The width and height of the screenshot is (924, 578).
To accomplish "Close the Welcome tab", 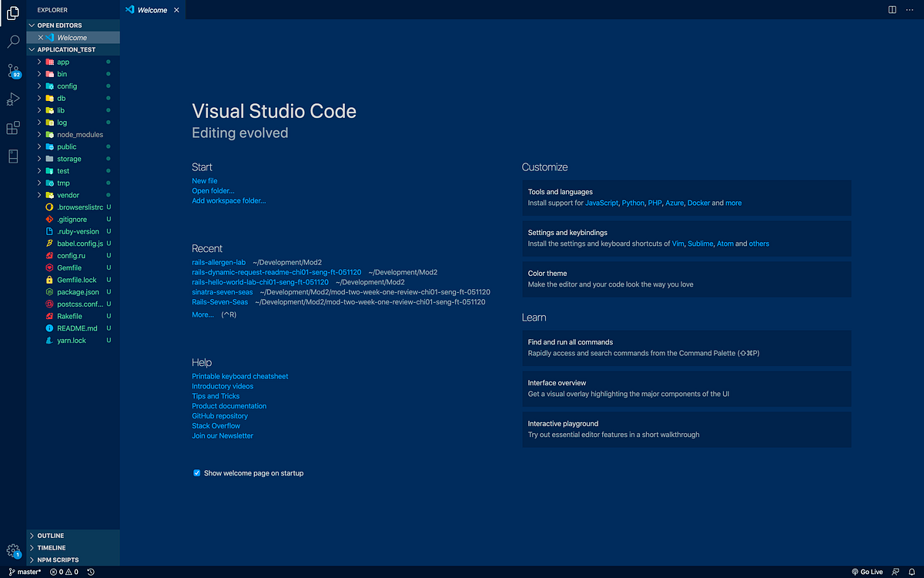I will click(176, 10).
